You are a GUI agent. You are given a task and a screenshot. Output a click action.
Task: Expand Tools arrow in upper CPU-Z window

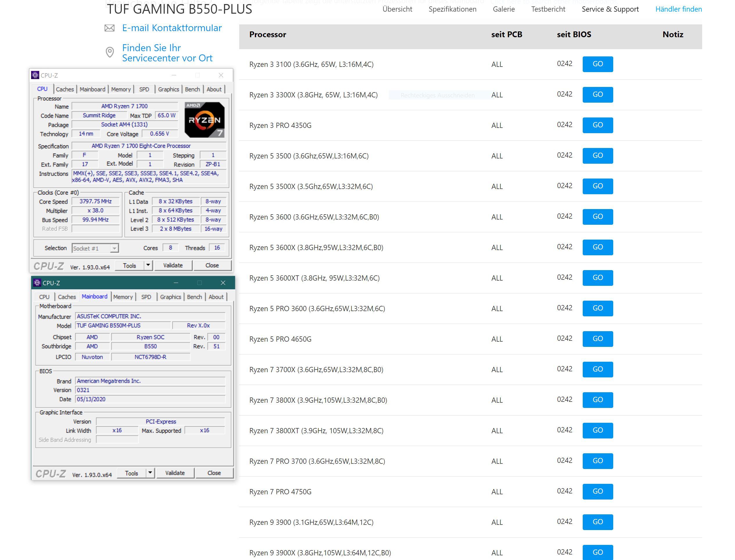(x=148, y=265)
